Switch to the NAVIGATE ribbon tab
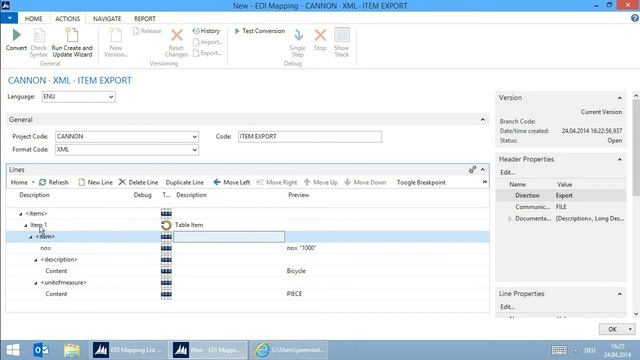 click(x=107, y=19)
